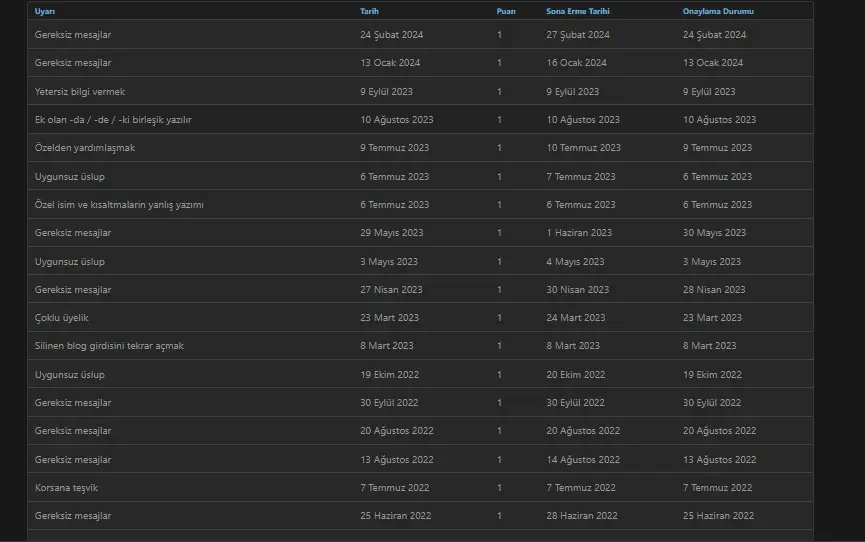
Task: Click the 'Korsana teşvik' warning
Action: 66,488
